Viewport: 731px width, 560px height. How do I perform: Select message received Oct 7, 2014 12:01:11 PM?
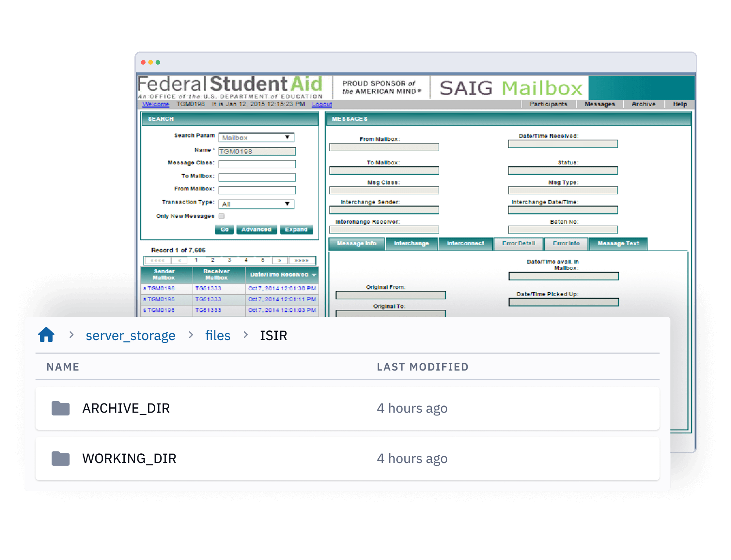point(230,299)
